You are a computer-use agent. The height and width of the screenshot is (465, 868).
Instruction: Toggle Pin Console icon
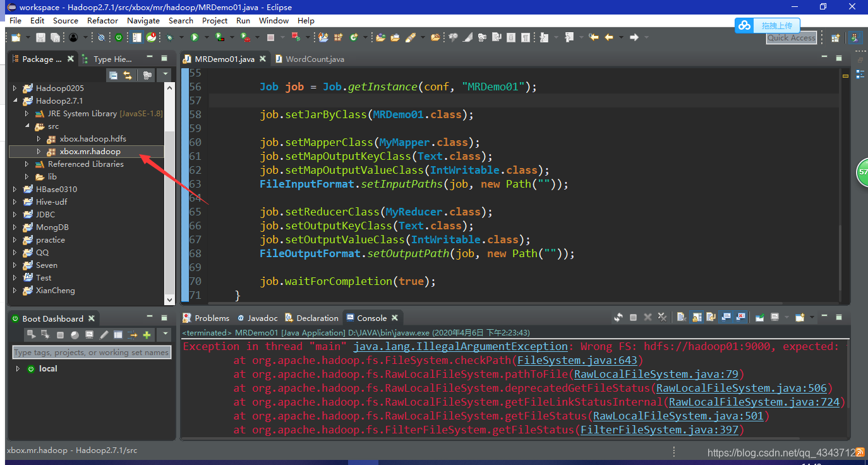[759, 317]
